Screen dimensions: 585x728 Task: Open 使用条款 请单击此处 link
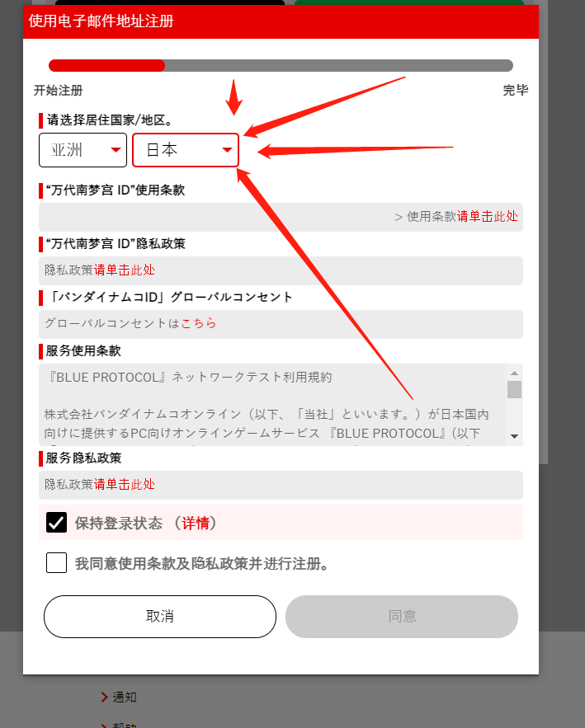[488, 216]
